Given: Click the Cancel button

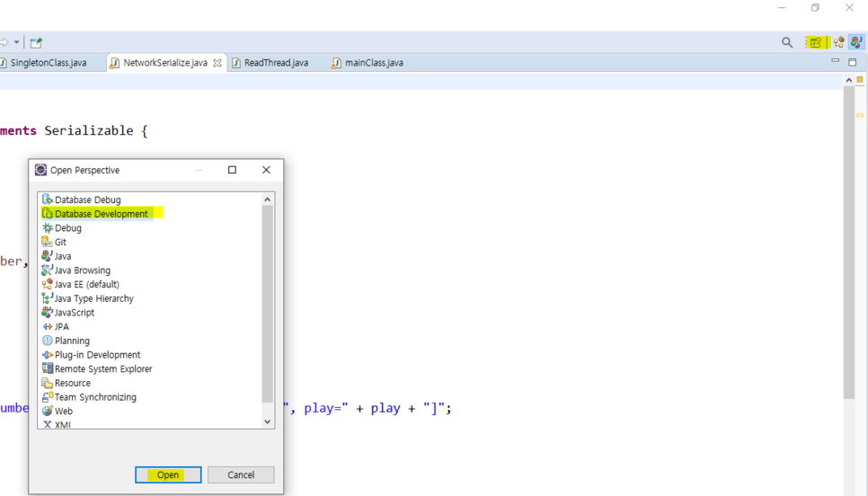Looking at the screenshot, I should click(241, 475).
